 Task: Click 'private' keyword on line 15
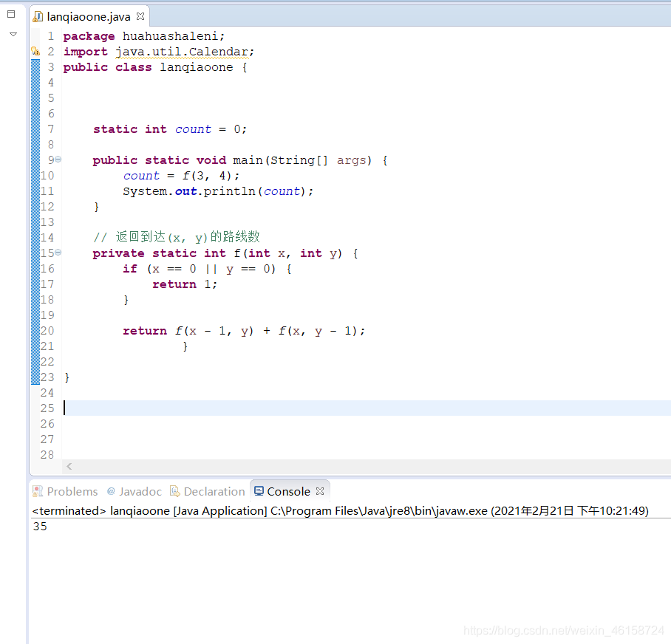pyautogui.click(x=118, y=253)
